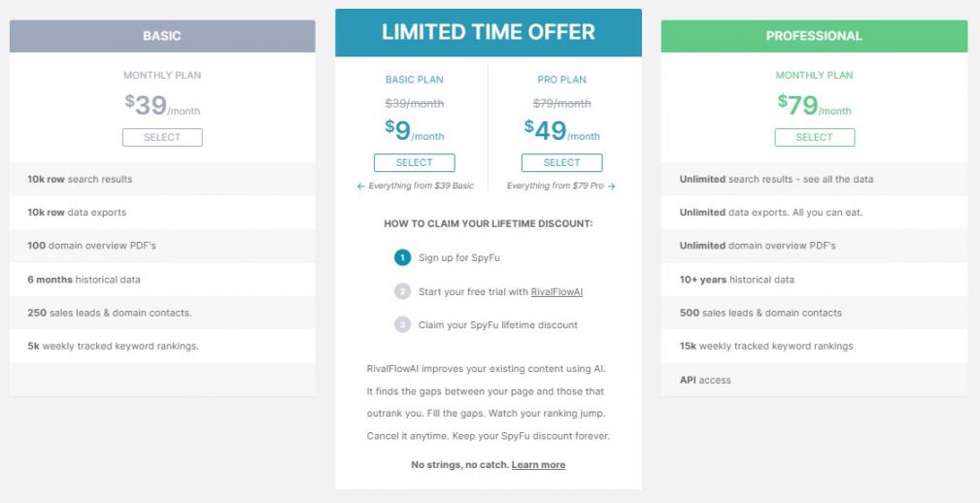Viewport: 980px width, 503px height.
Task: Click the step 3 numbered circle icon
Action: click(x=403, y=324)
